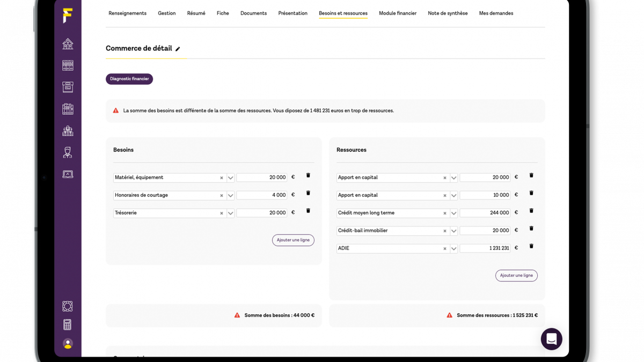Image resolution: width=644 pixels, height=362 pixels.
Task: Open the lifebuoy support icon in sidebar
Action: point(68,306)
